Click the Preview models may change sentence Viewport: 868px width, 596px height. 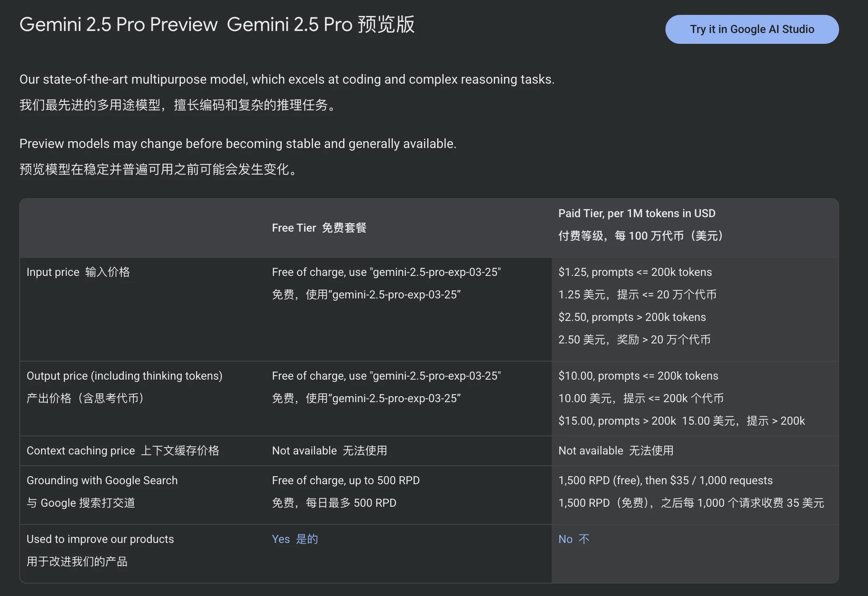pyautogui.click(x=238, y=144)
